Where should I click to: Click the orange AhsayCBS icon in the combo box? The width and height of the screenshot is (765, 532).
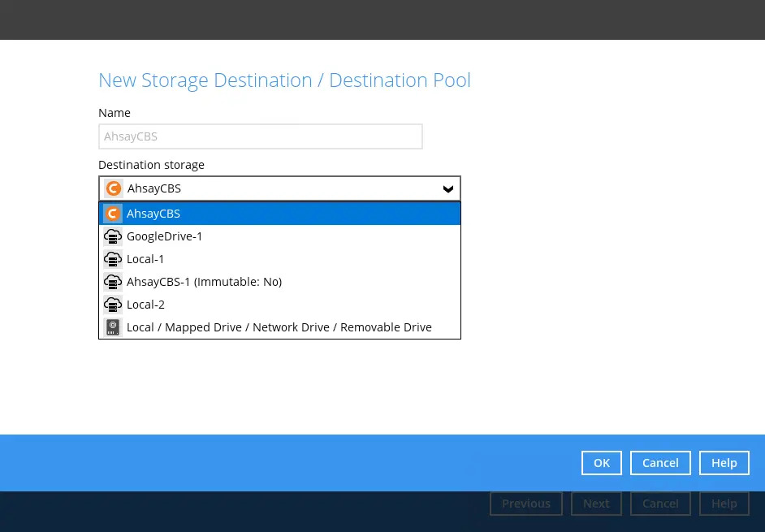pos(114,188)
